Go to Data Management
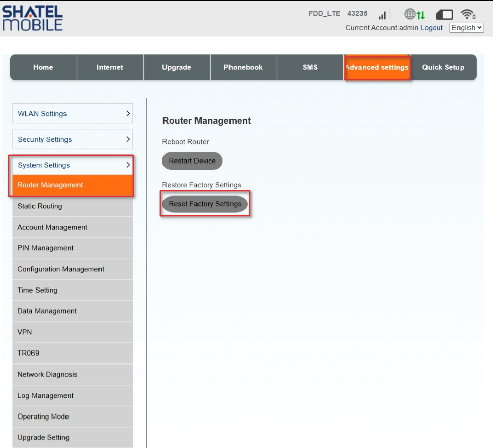493x448 pixels. pos(72,311)
